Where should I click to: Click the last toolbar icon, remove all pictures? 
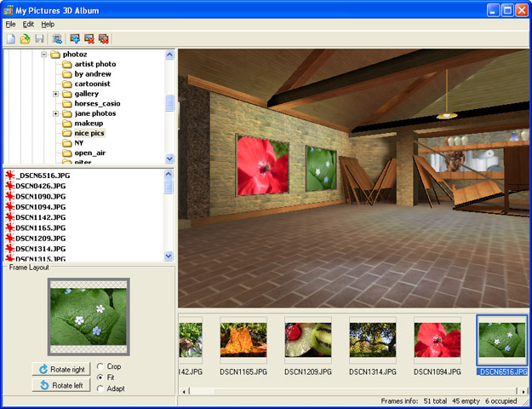[104, 39]
